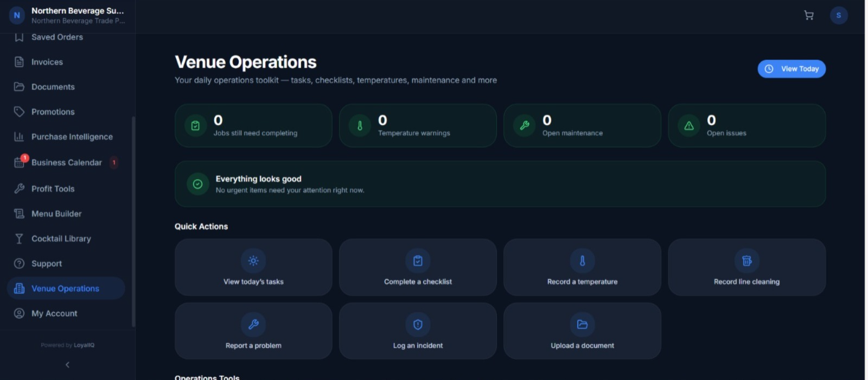Click the Invoices sidebar icon

click(x=19, y=62)
